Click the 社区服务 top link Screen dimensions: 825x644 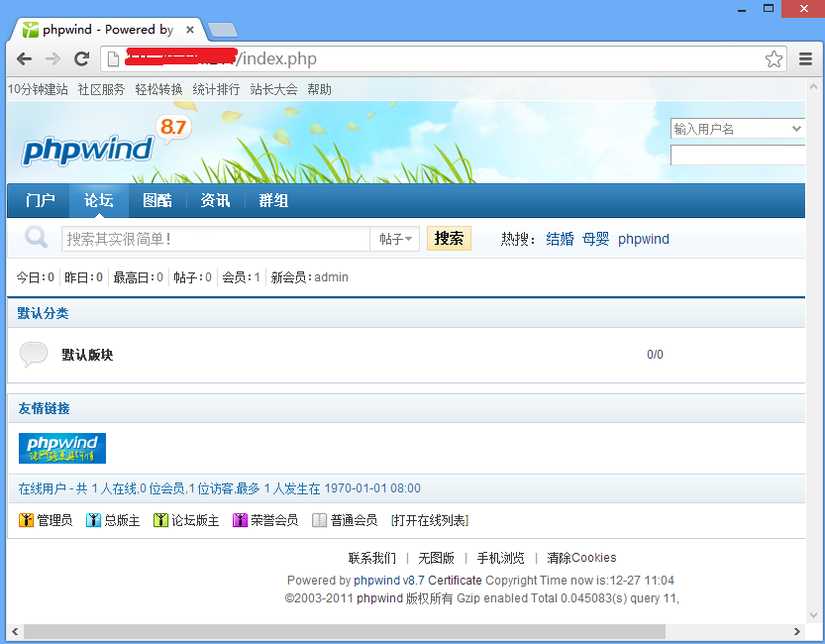(x=102, y=89)
